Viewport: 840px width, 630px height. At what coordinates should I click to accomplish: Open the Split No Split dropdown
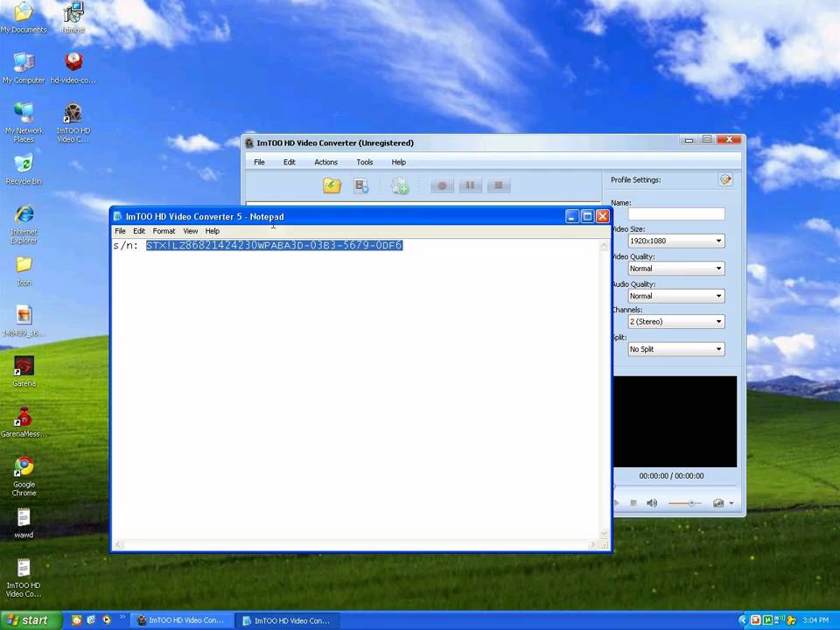click(x=676, y=349)
